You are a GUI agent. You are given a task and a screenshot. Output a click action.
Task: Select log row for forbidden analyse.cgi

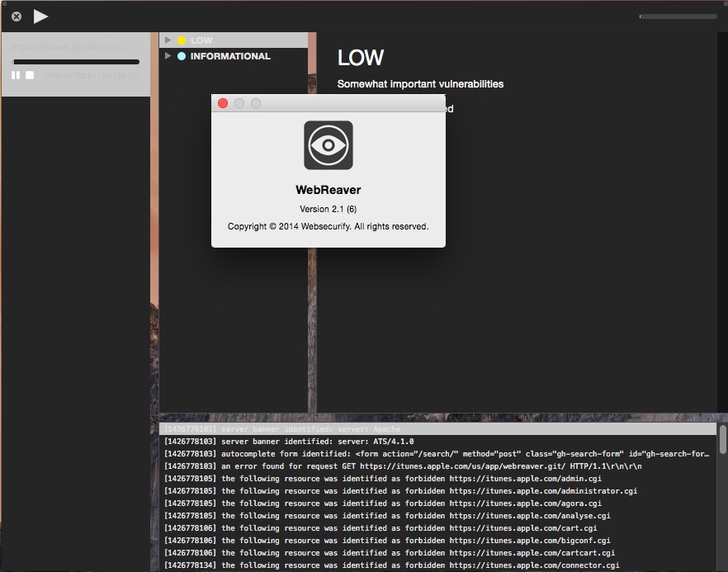(437, 516)
